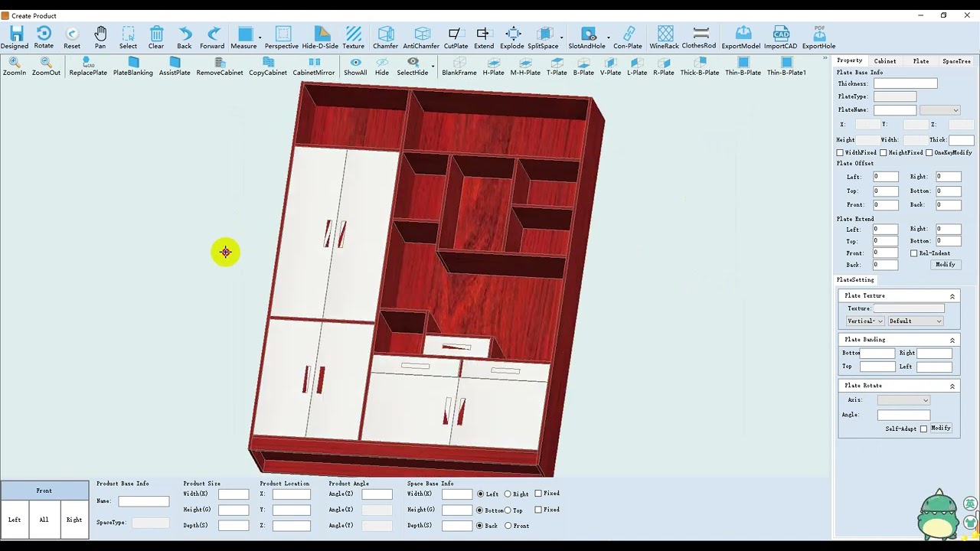The image size is (980, 551).
Task: Click Modify in Plate Rotate
Action: 941,429
